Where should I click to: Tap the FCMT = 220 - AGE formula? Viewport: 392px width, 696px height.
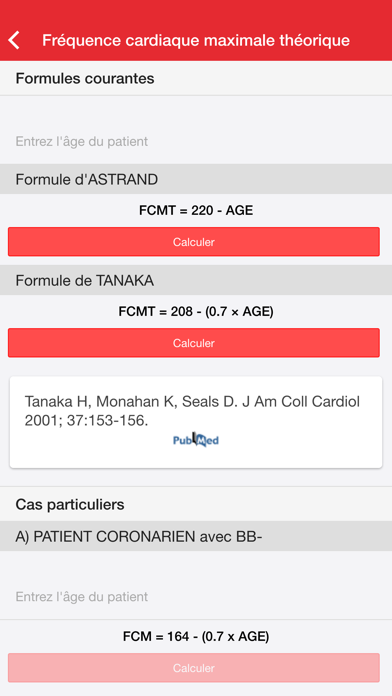pyautogui.click(x=196, y=210)
